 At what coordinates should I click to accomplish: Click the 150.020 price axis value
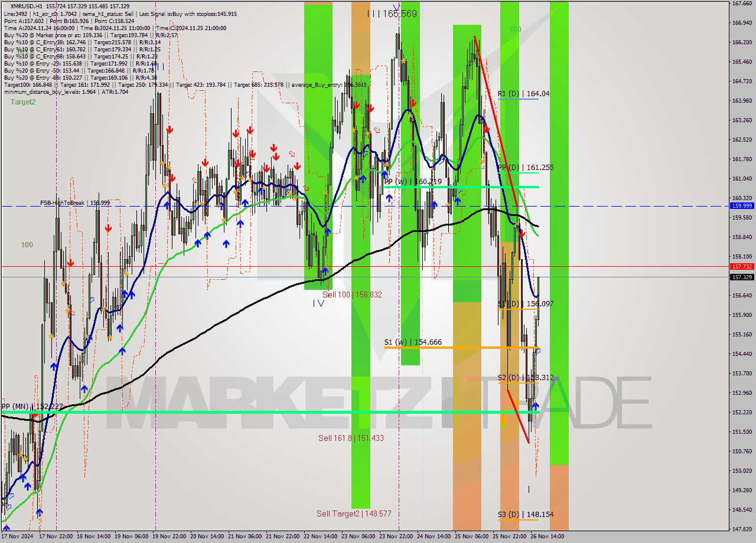[x=742, y=471]
